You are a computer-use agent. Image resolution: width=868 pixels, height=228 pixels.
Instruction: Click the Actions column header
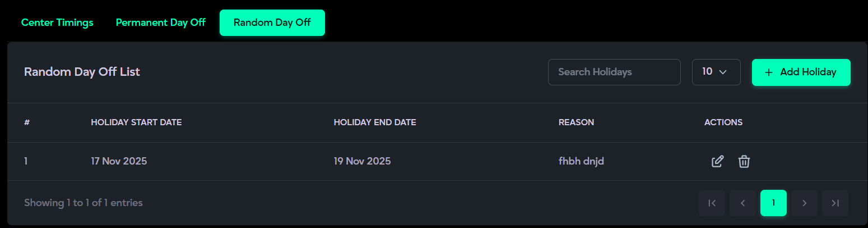coord(723,122)
